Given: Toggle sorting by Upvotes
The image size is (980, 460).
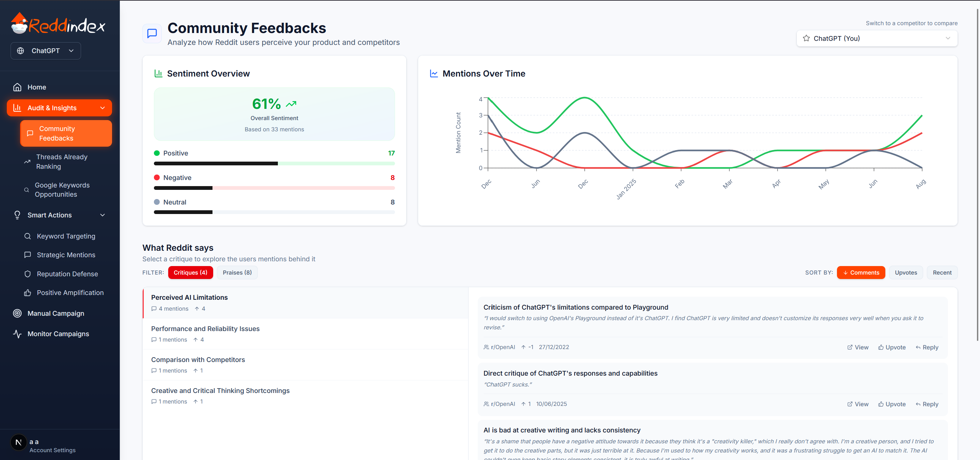Looking at the screenshot, I should 906,272.
